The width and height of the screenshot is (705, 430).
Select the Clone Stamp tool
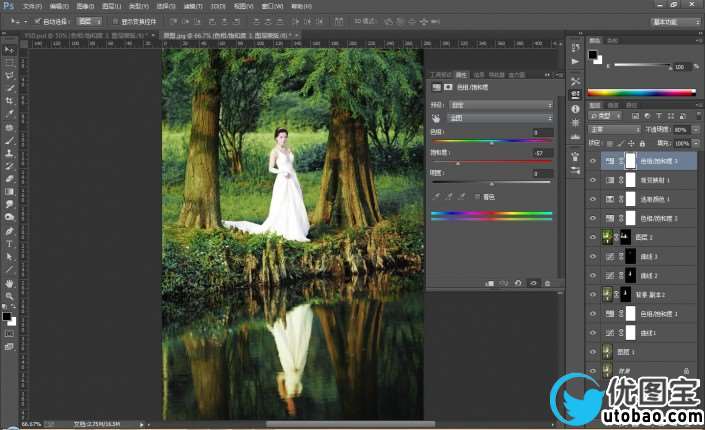9,153
